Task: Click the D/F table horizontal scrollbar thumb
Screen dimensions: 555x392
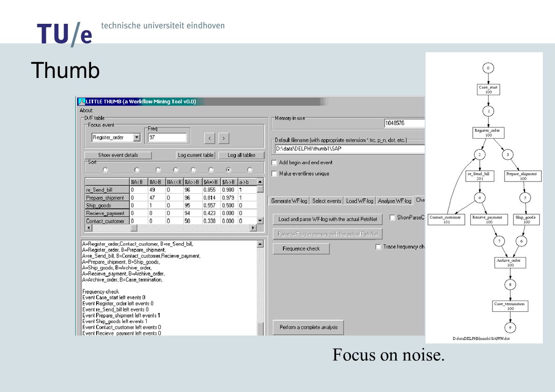Action: click(x=134, y=228)
